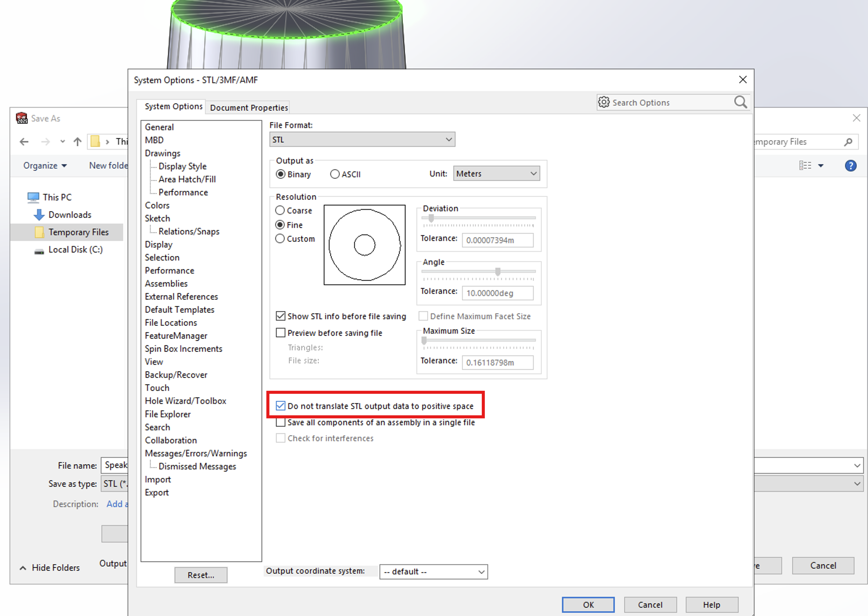Expand recent locations chevron in Save As
The image size is (868, 616).
click(63, 142)
